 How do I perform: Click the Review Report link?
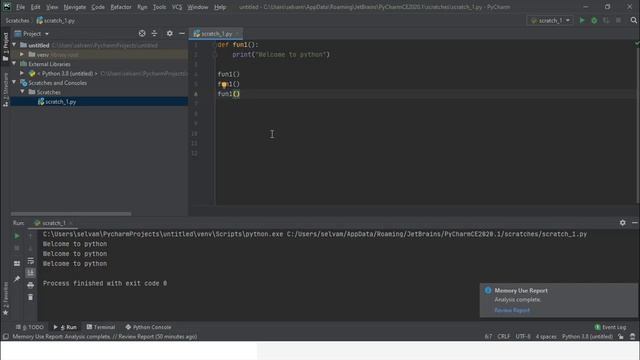pos(512,310)
